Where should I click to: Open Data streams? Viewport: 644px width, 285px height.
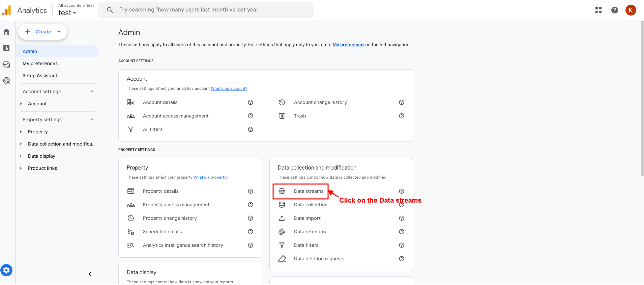[309, 191]
